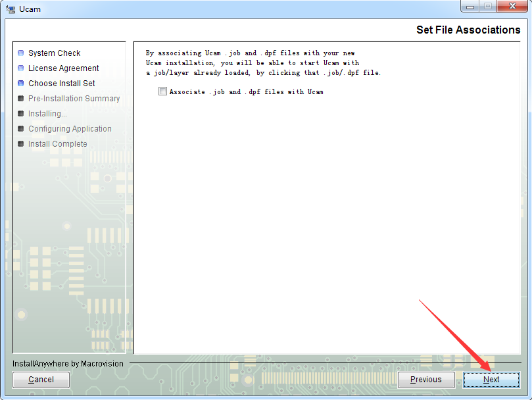Click the System Check step bullet icon
532x400 pixels.
[20, 53]
